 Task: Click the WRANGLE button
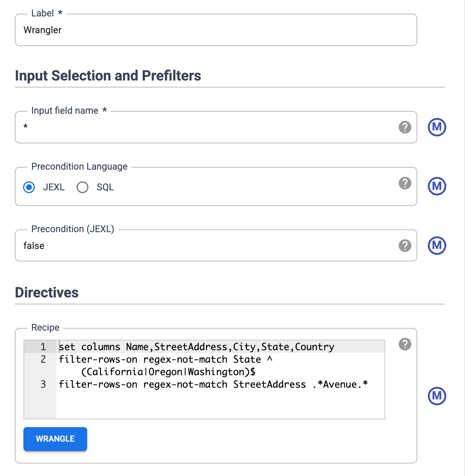click(55, 439)
